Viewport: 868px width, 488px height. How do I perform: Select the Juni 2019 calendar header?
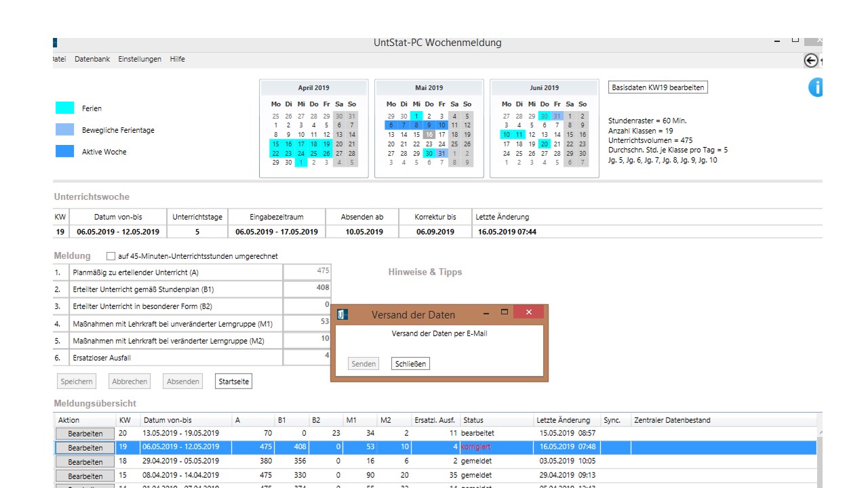[545, 88]
